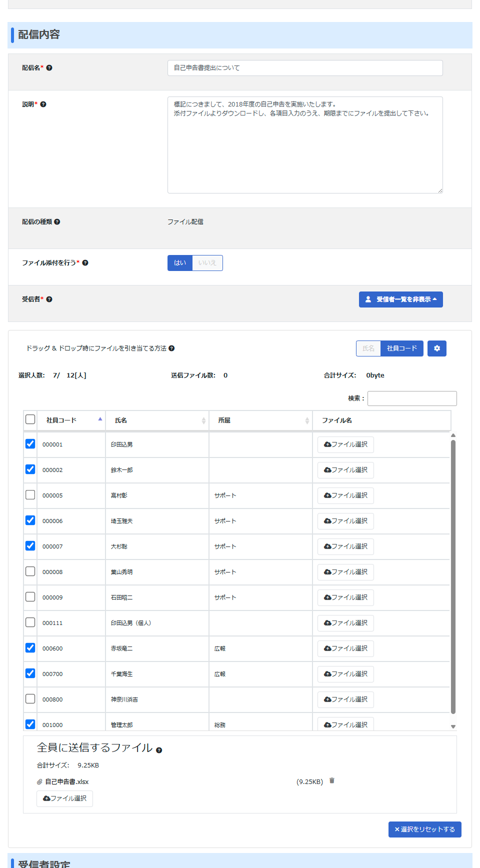480x868 pixels.
Task: Select 社員コード as file matching method
Action: (401, 348)
